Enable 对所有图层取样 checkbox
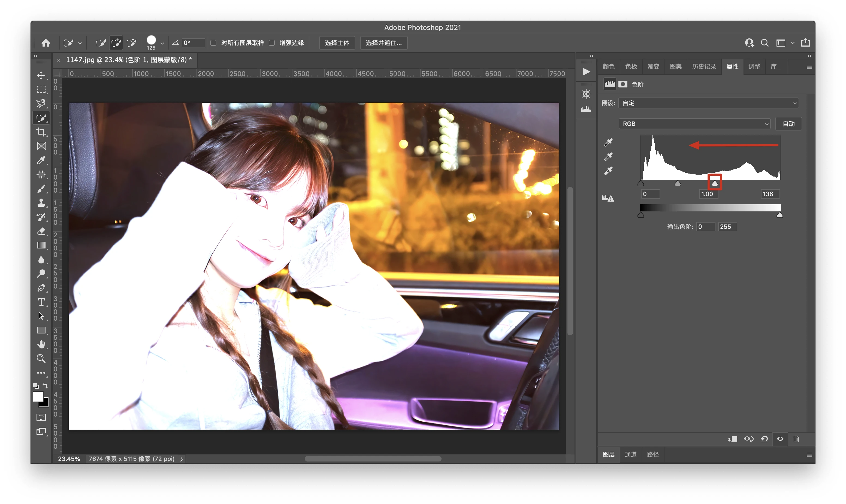 213,43
